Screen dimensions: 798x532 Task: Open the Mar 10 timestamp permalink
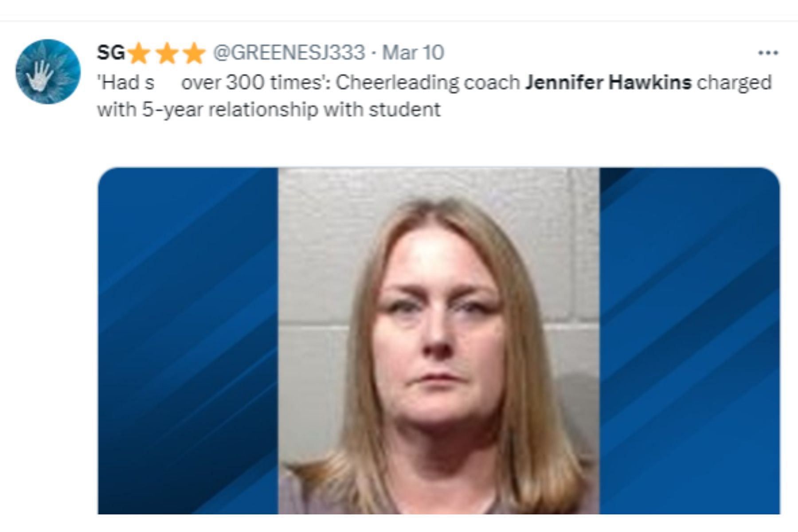click(x=413, y=53)
